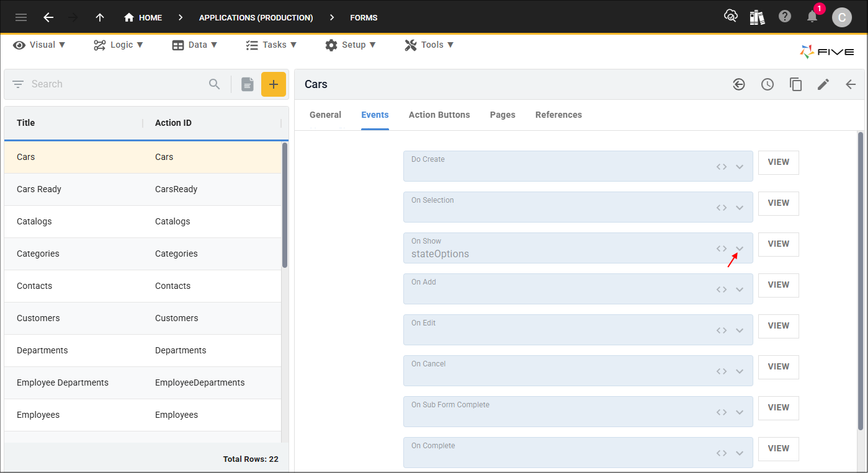
Task: Expand the Do Create dropdown chevron
Action: coord(740,167)
